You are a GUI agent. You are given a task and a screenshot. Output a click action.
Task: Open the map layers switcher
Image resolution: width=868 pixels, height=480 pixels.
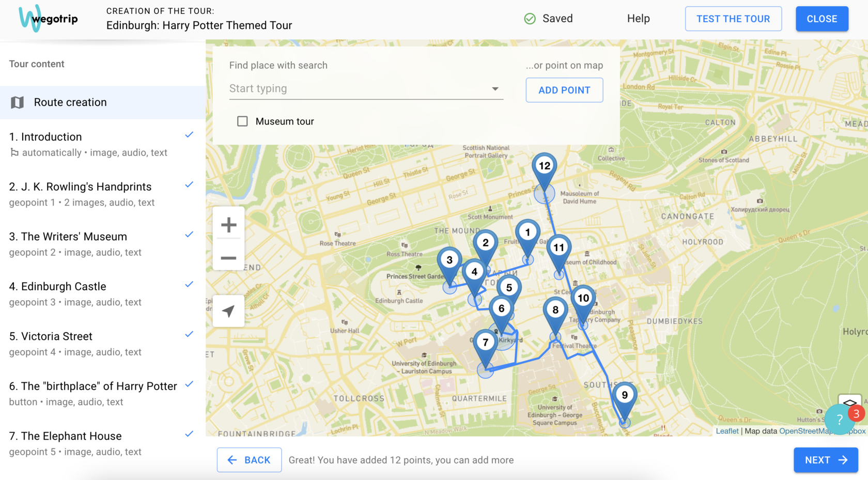click(x=850, y=402)
